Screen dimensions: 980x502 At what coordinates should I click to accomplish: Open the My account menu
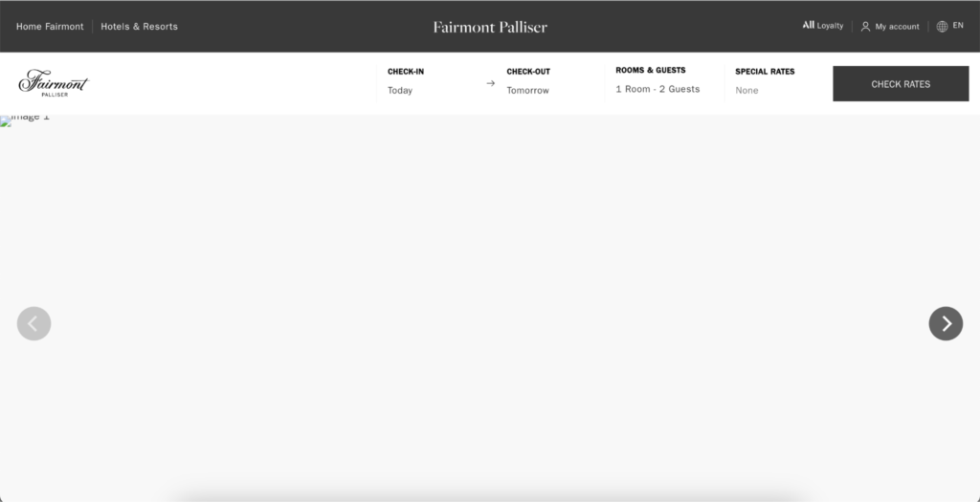[x=890, y=26]
